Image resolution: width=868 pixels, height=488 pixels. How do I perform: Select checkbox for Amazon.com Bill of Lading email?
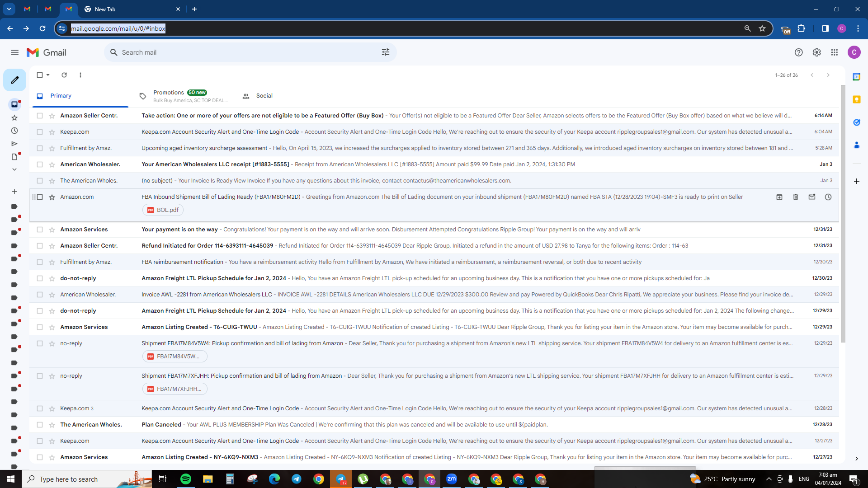click(x=40, y=197)
